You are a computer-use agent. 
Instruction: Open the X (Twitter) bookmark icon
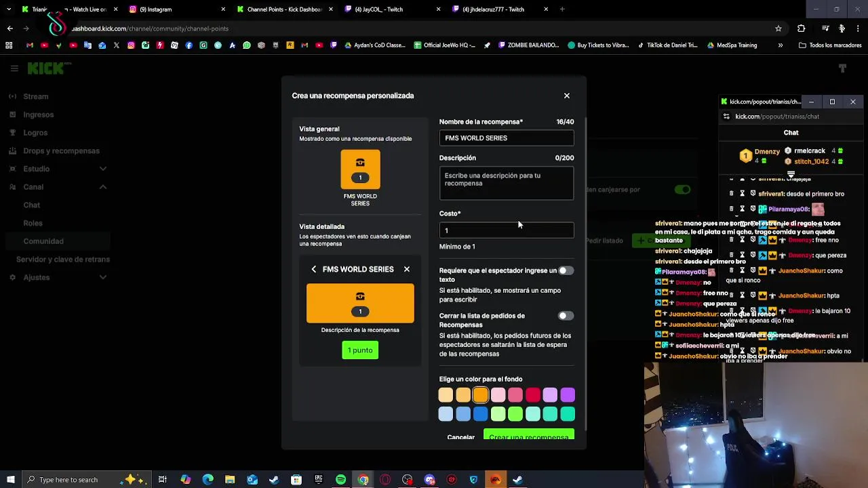tap(117, 45)
